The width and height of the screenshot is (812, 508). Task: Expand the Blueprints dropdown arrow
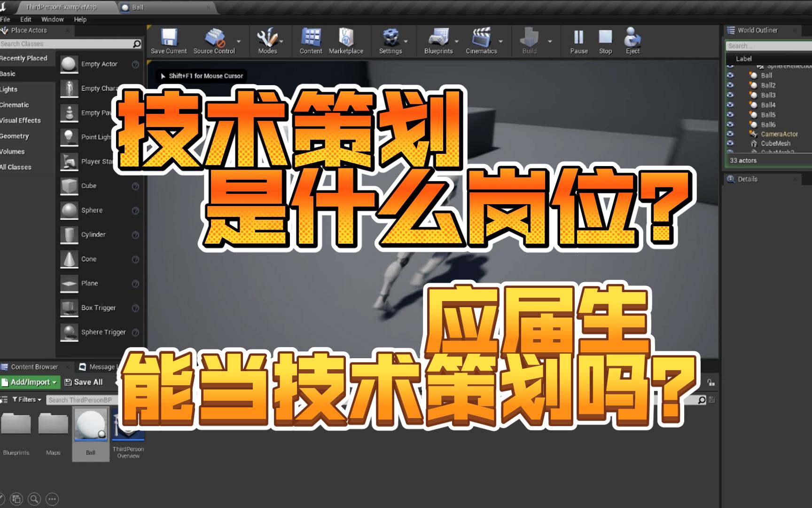point(456,41)
